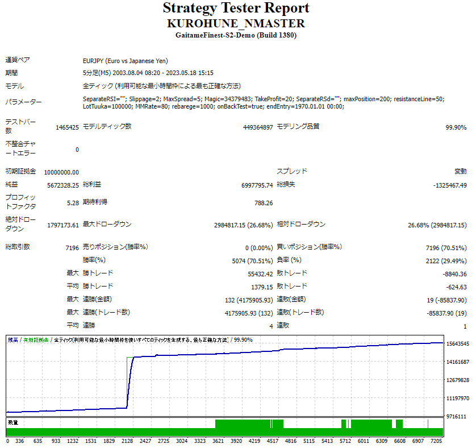
Task: Click consecutive wins value 132 (4175905.93)
Action: (249, 300)
